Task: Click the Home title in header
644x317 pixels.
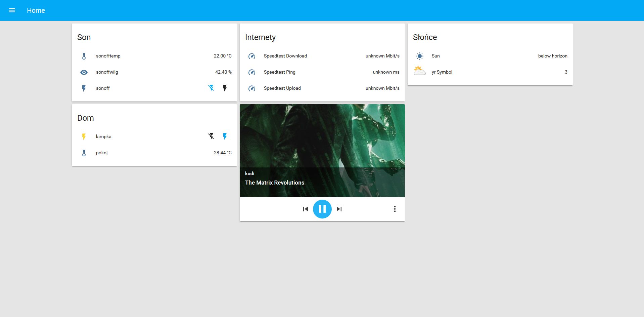Action: pos(36,10)
